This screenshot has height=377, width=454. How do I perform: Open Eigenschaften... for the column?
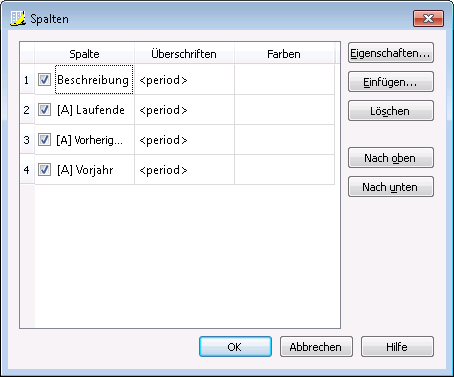pyautogui.click(x=391, y=53)
